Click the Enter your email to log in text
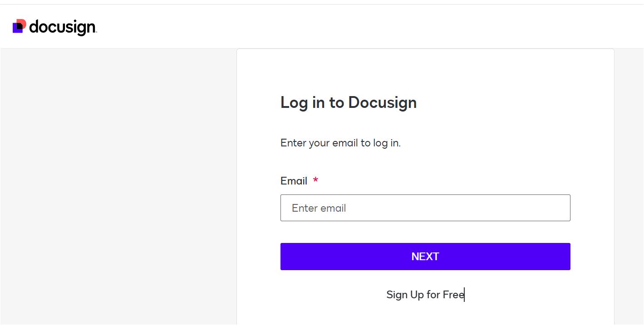 [340, 143]
